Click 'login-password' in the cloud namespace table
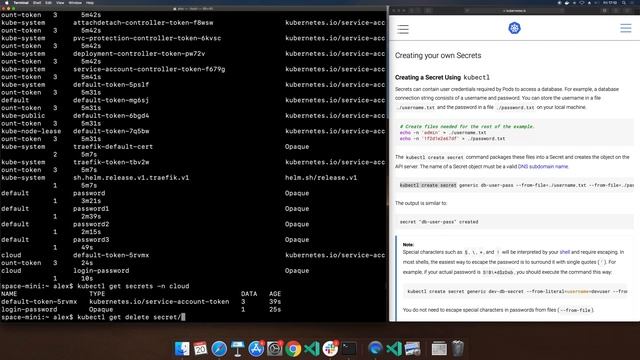This screenshot has width=640, height=360. click(x=29, y=309)
